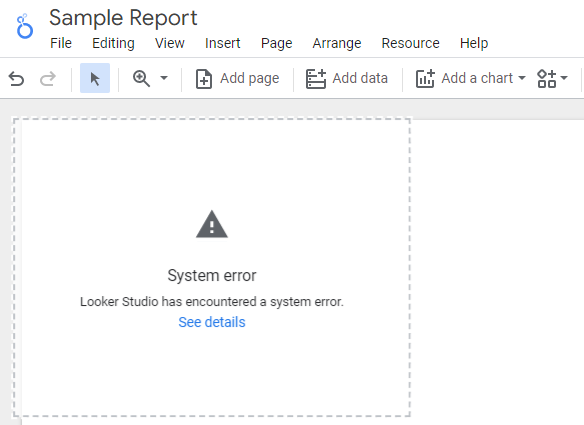Click the warning triangle error icon
584x425 pixels.
[212, 224]
